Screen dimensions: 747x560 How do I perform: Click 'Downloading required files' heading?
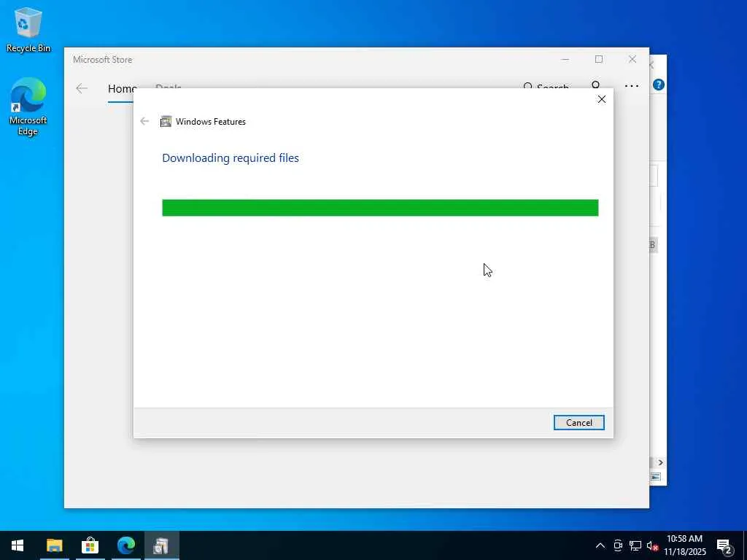pyautogui.click(x=231, y=158)
